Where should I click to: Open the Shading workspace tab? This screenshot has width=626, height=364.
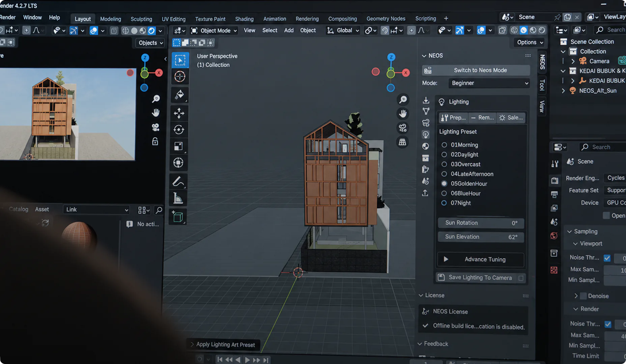pos(244,19)
